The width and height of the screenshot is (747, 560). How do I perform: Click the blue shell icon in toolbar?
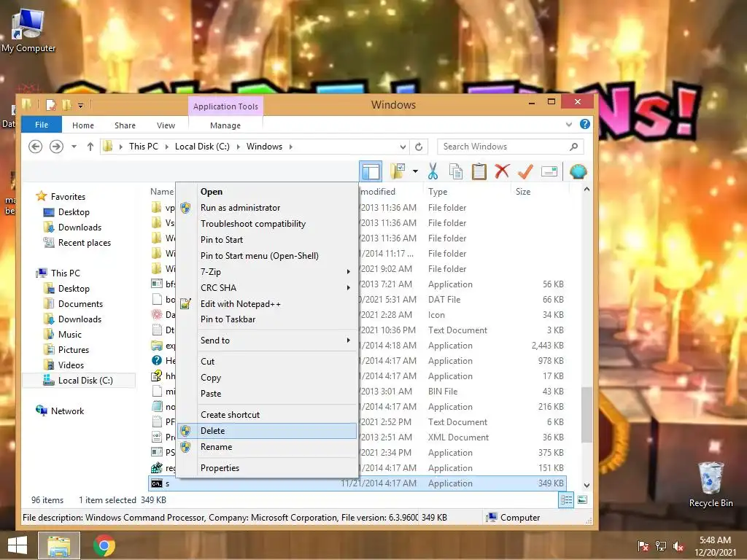(x=578, y=171)
